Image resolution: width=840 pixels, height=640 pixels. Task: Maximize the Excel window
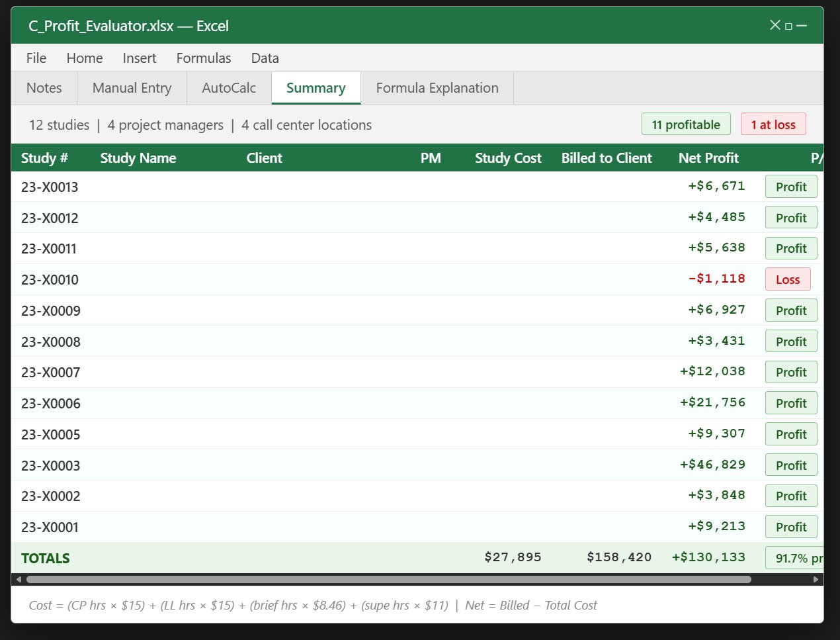(788, 26)
